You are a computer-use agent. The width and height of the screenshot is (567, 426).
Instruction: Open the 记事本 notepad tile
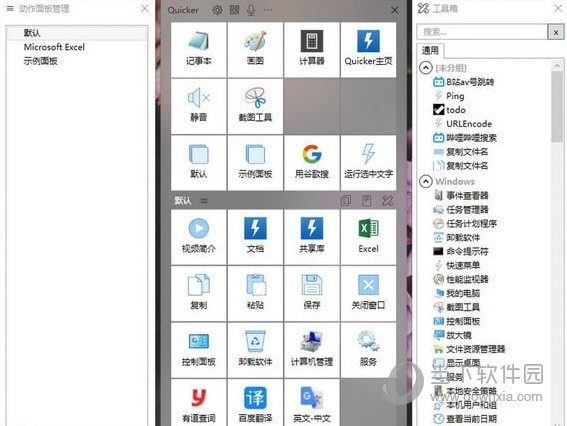pos(199,50)
